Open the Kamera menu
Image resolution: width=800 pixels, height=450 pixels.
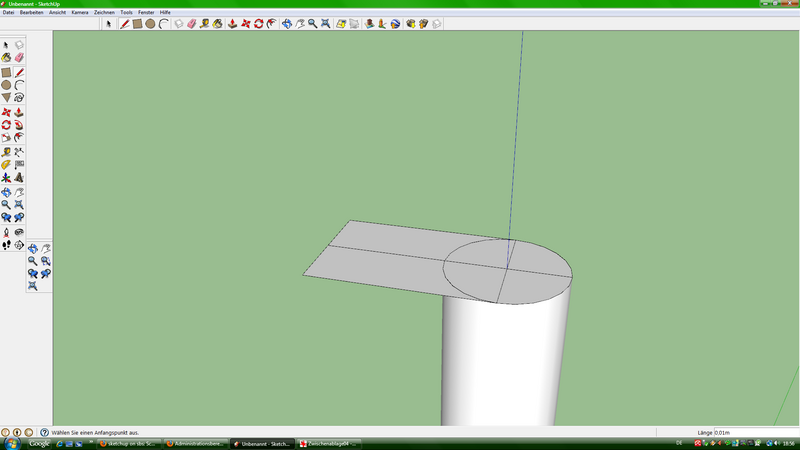79,12
